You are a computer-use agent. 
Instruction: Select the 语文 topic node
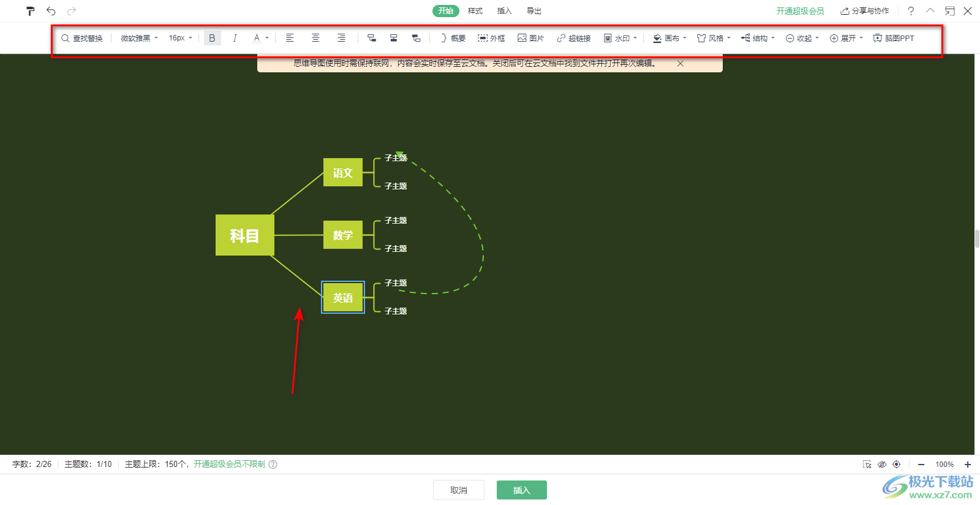pos(343,172)
